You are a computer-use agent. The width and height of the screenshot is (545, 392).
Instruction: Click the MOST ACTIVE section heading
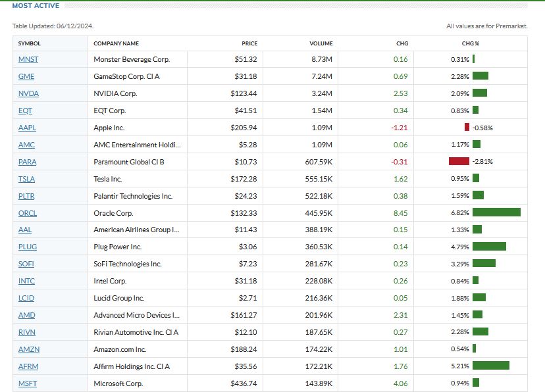coord(36,6)
